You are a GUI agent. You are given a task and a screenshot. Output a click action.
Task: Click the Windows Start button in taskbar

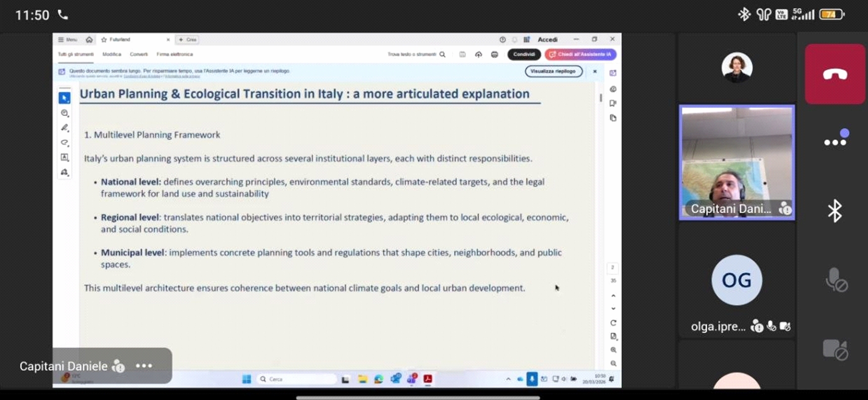click(x=247, y=379)
